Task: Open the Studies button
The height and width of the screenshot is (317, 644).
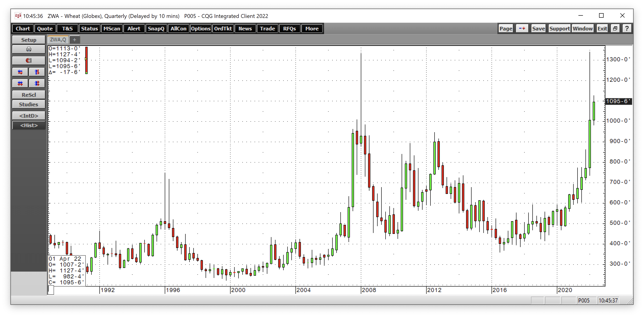Action: [29, 104]
